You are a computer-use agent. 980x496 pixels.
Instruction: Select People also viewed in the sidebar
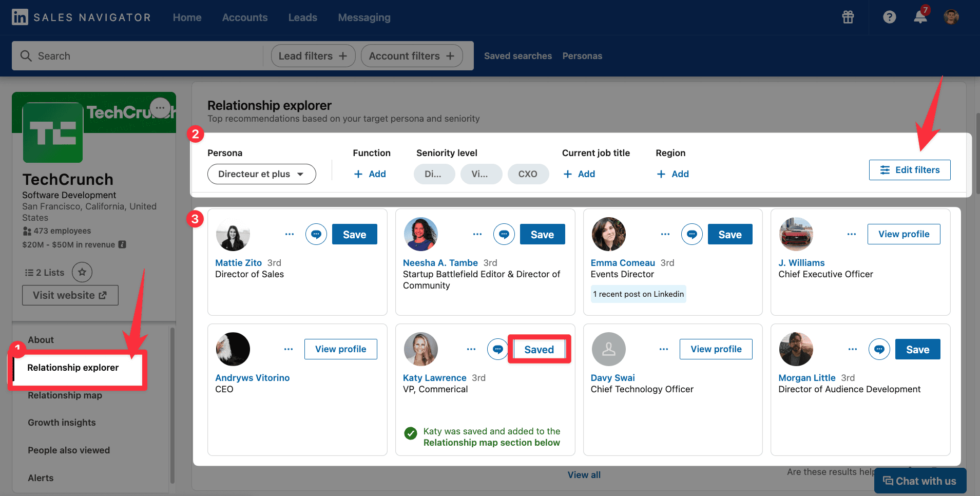(x=69, y=450)
